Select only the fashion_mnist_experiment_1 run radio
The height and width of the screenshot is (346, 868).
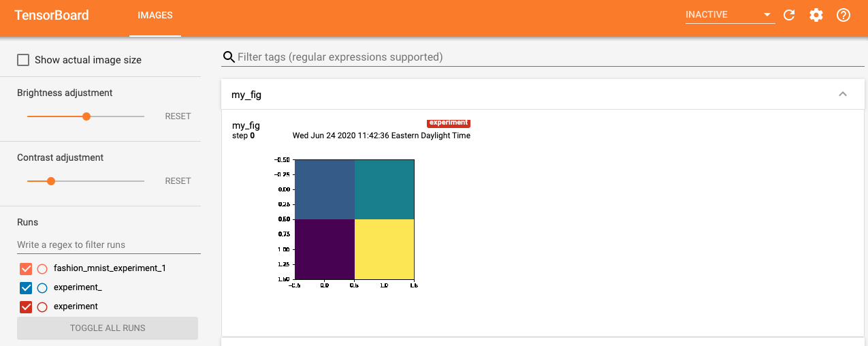[x=42, y=268]
